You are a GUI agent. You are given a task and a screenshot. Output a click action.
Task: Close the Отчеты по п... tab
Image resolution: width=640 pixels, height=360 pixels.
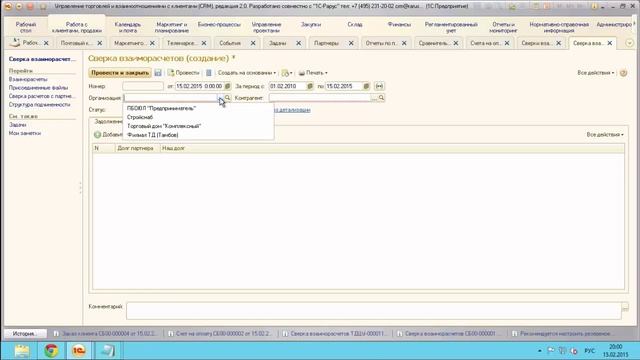pyautogui.click(x=404, y=43)
